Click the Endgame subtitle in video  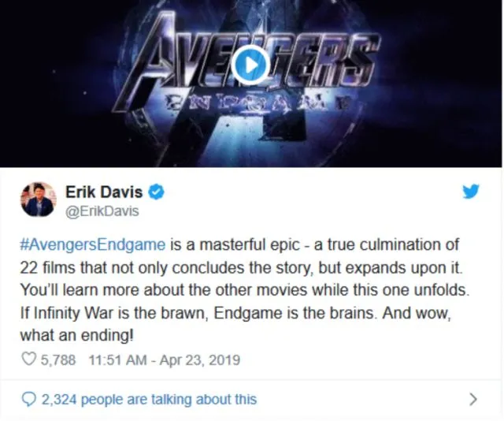(256, 104)
